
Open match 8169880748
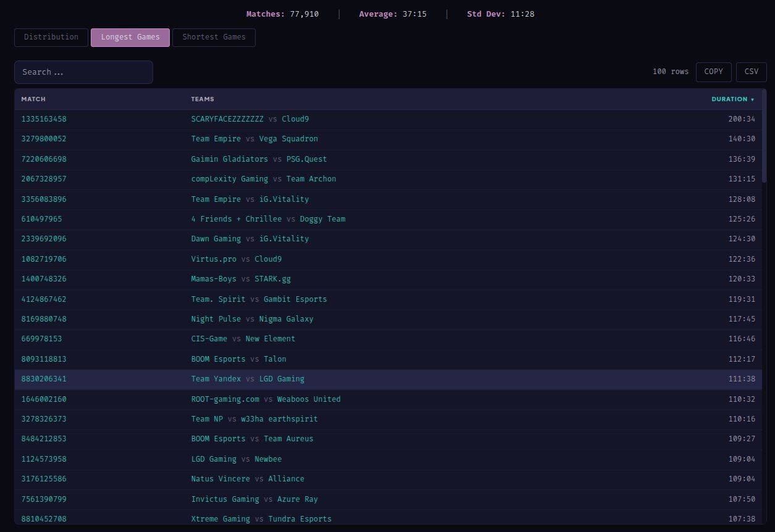pos(44,319)
